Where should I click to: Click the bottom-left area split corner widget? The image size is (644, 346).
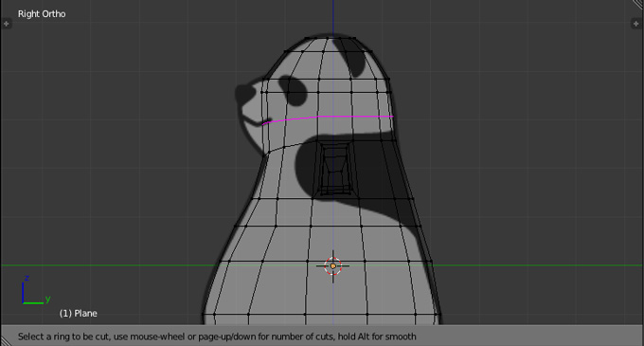tap(6, 340)
